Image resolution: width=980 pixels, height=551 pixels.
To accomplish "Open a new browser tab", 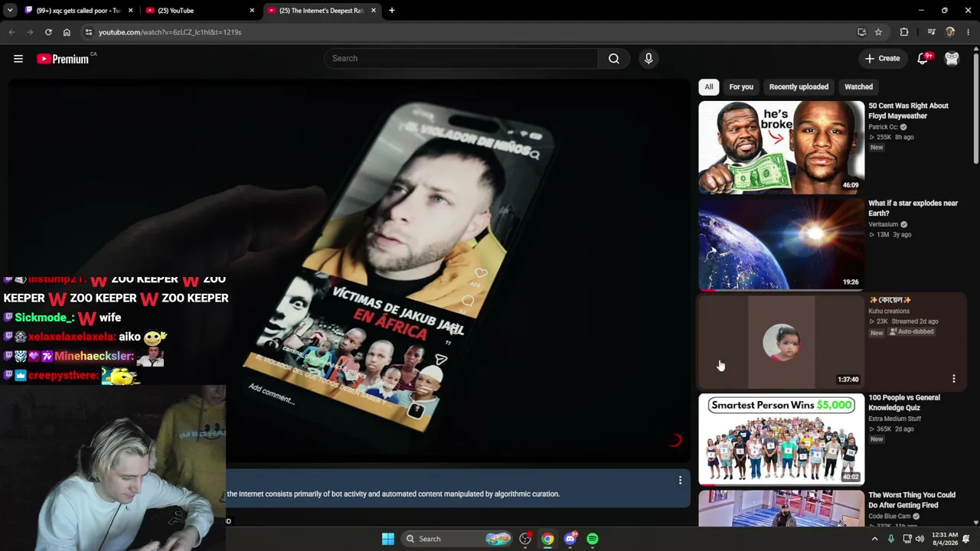I will 391,11.
